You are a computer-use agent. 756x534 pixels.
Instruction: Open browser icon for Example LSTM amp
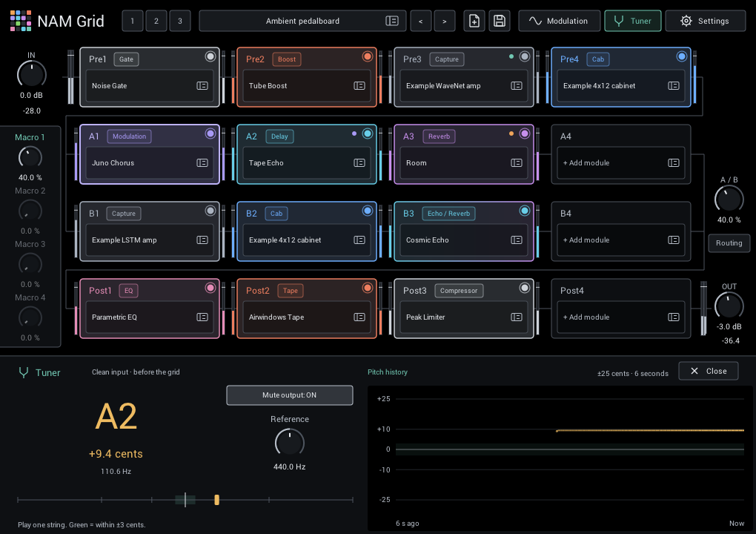202,240
